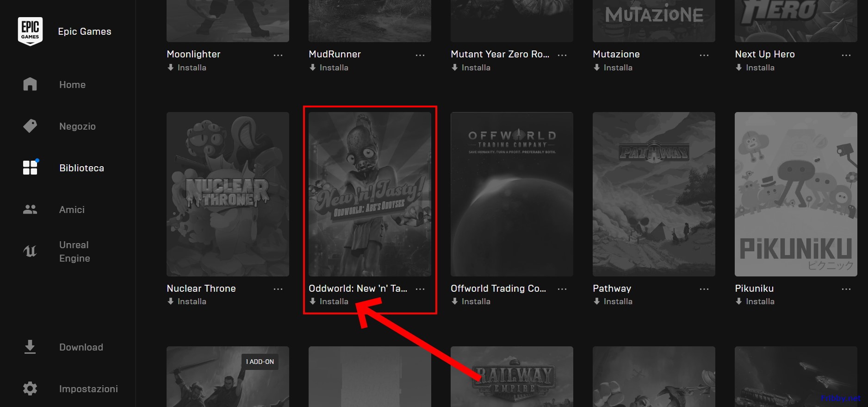The height and width of the screenshot is (407, 868).
Task: Open the three-dot menu for Oddworld
Action: [420, 289]
